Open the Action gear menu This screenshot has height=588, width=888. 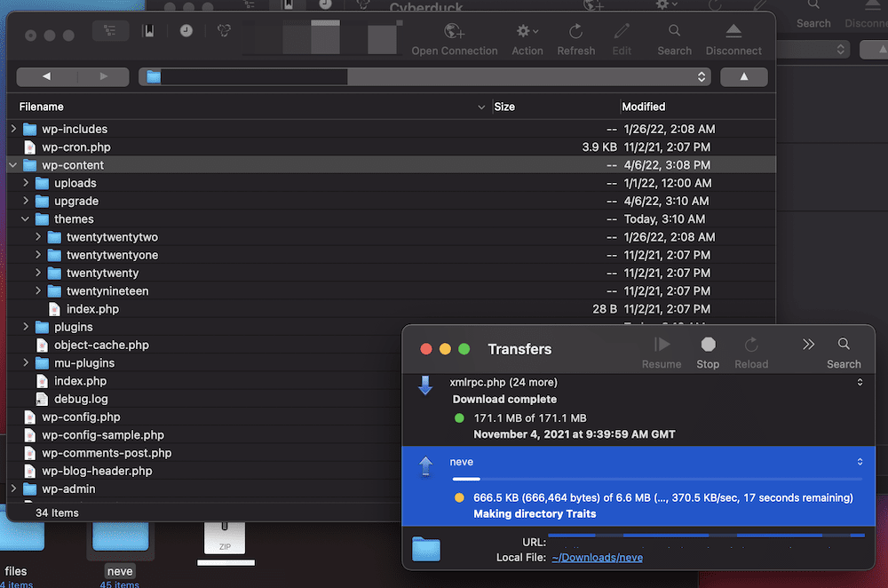point(527,36)
